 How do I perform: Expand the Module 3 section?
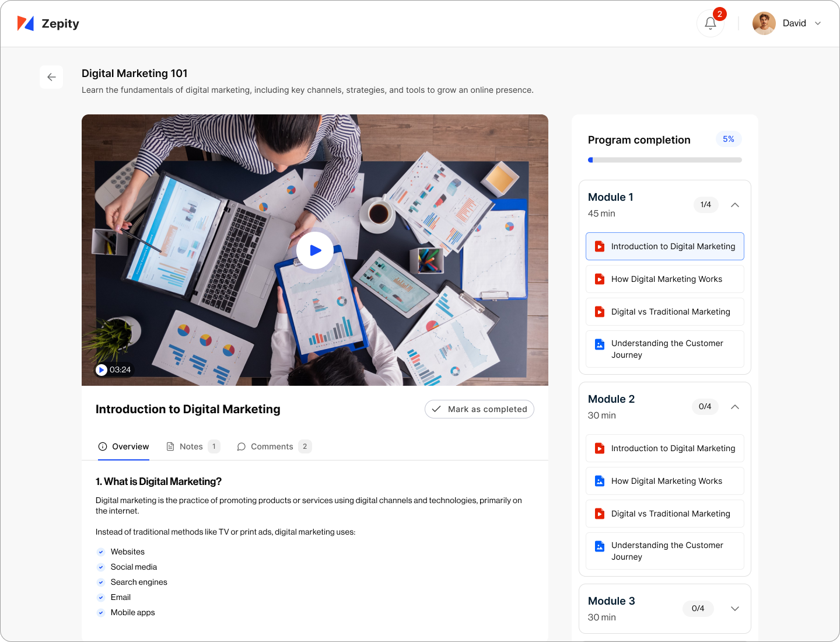[x=735, y=609]
